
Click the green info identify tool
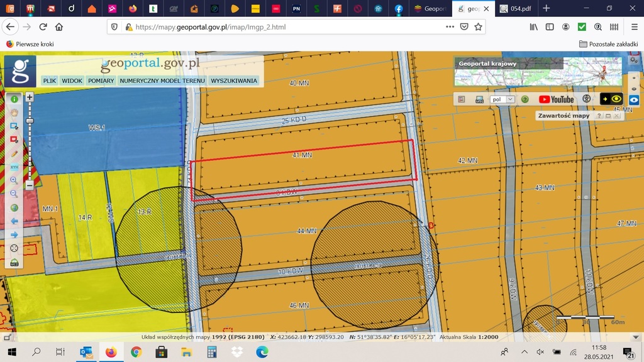14,99
